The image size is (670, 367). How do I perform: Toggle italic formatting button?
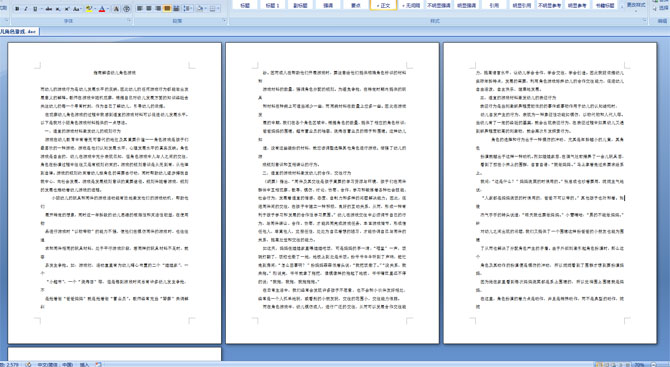tap(26, 9)
